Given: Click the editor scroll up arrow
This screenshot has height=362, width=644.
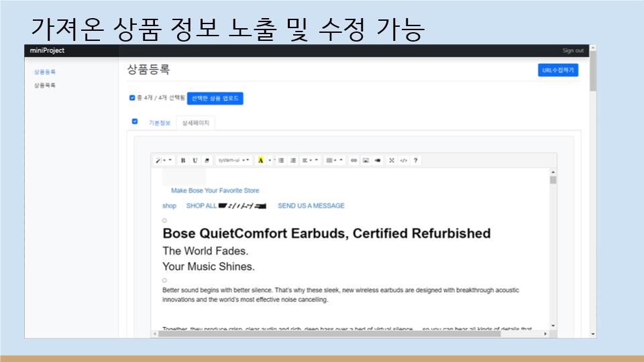Looking at the screenshot, I should click(x=553, y=172).
